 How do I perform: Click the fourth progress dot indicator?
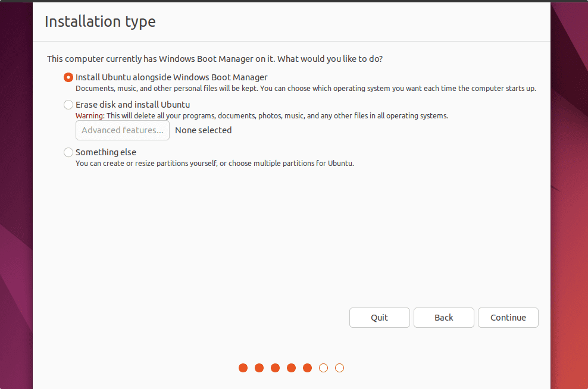pos(291,368)
